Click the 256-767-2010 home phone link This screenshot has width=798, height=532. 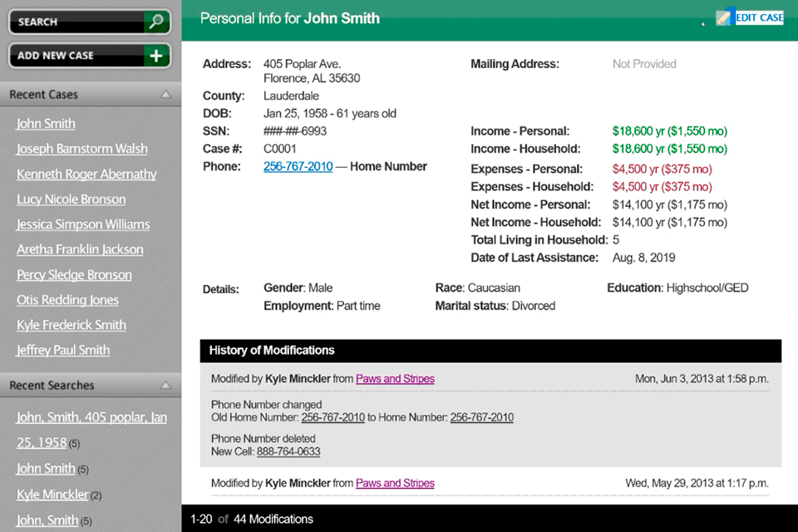pyautogui.click(x=298, y=166)
